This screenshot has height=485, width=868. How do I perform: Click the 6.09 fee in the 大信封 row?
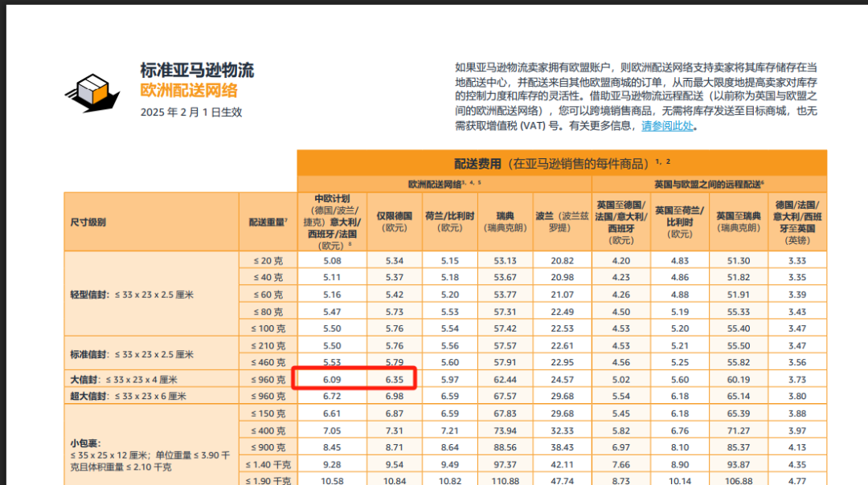tap(332, 379)
